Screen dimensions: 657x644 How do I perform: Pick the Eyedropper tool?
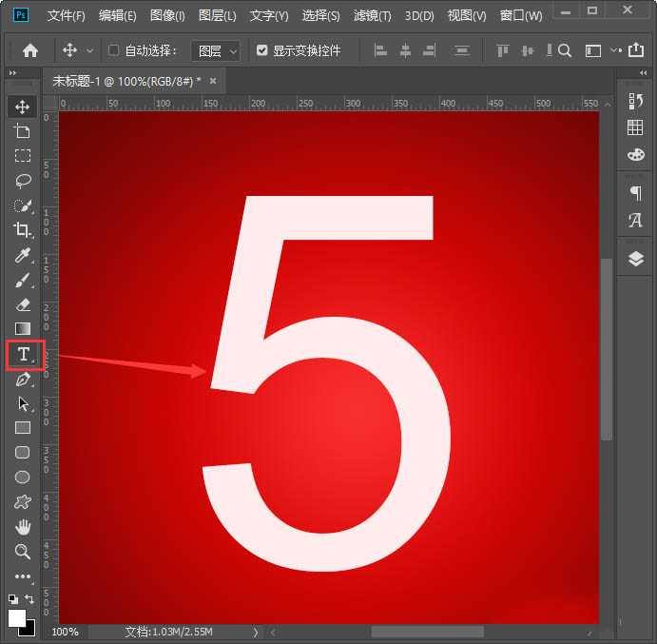point(23,255)
